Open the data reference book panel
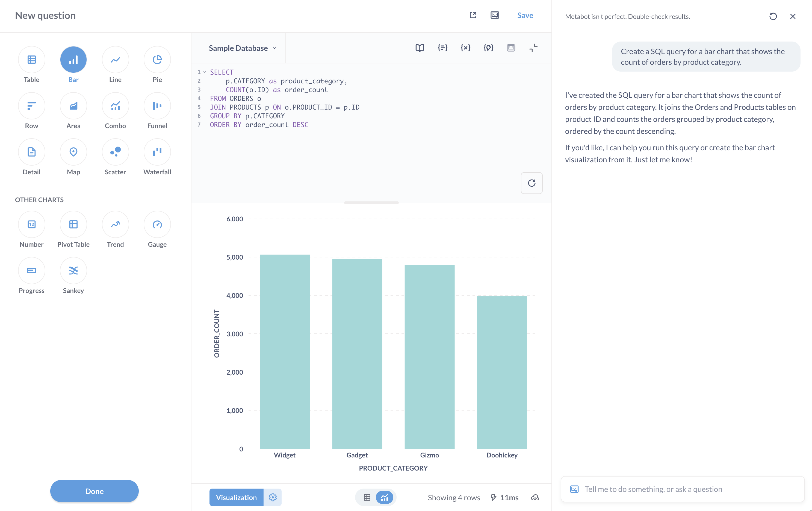The height and width of the screenshot is (511, 812). click(419, 48)
